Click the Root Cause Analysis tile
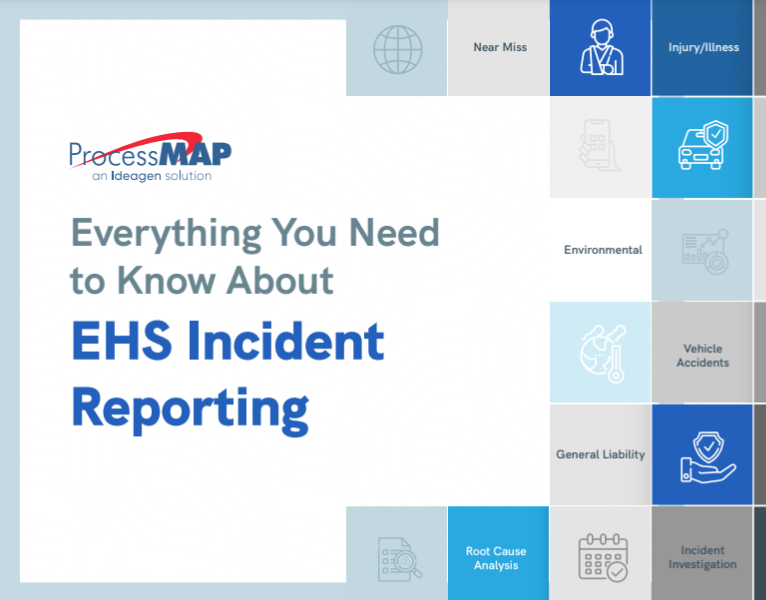 pyautogui.click(x=496, y=557)
